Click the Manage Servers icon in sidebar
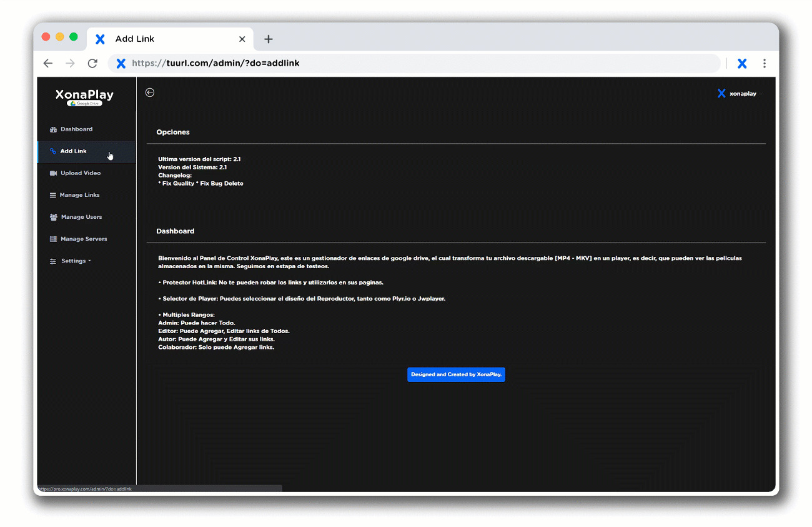Image resolution: width=812 pixels, height=527 pixels. (53, 239)
